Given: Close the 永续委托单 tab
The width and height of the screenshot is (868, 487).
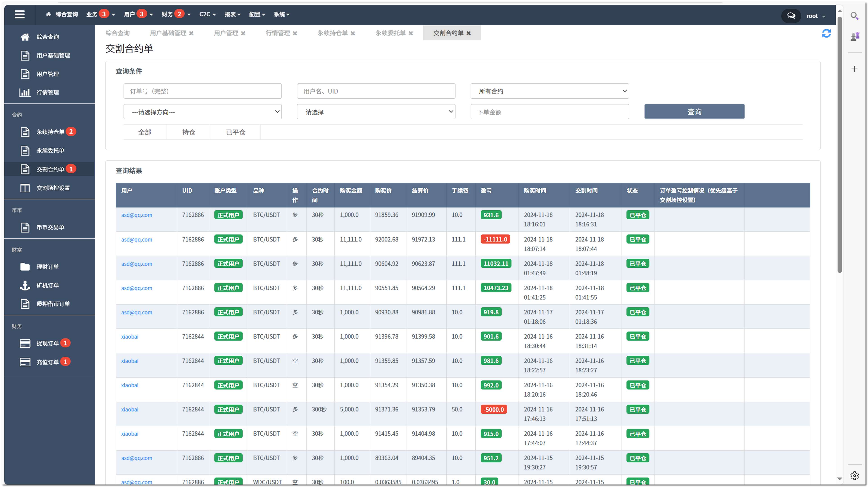Looking at the screenshot, I should pos(411,33).
